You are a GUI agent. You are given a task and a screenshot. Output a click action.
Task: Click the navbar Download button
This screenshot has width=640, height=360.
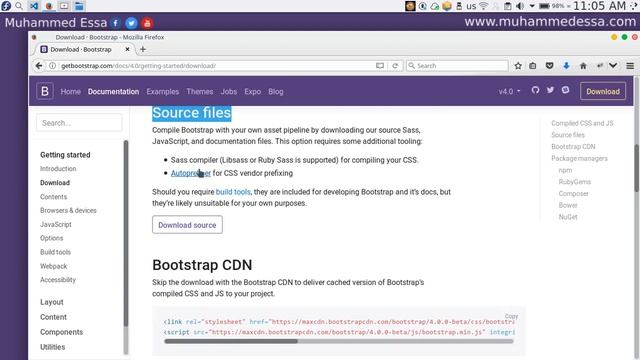[x=603, y=91]
